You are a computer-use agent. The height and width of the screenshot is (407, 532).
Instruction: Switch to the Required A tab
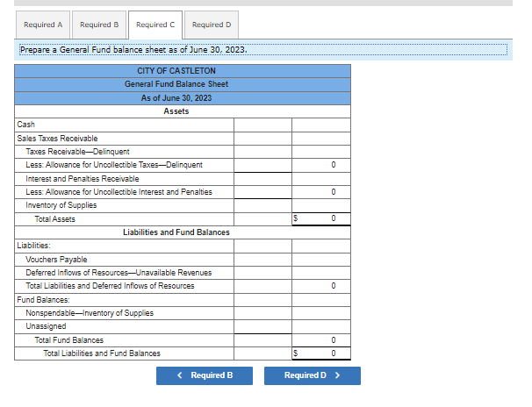coord(43,25)
